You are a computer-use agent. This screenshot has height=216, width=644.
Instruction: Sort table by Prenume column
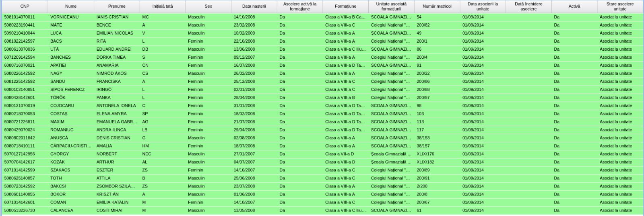[x=117, y=6]
